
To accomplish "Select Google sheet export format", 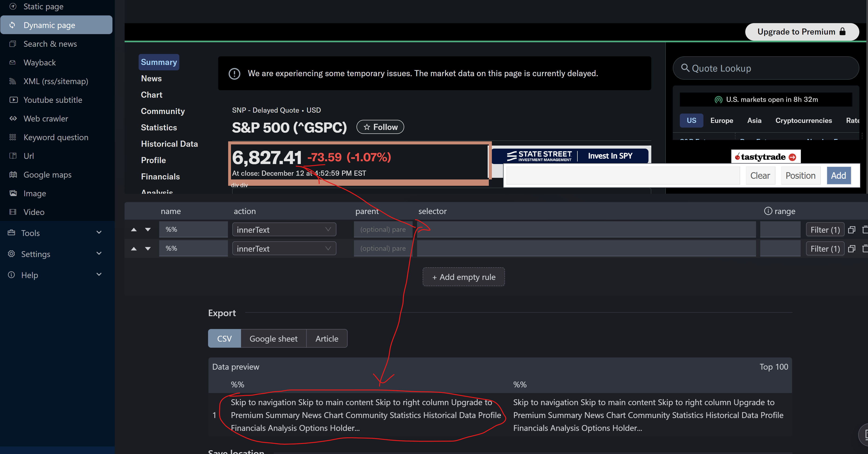I will (273, 339).
